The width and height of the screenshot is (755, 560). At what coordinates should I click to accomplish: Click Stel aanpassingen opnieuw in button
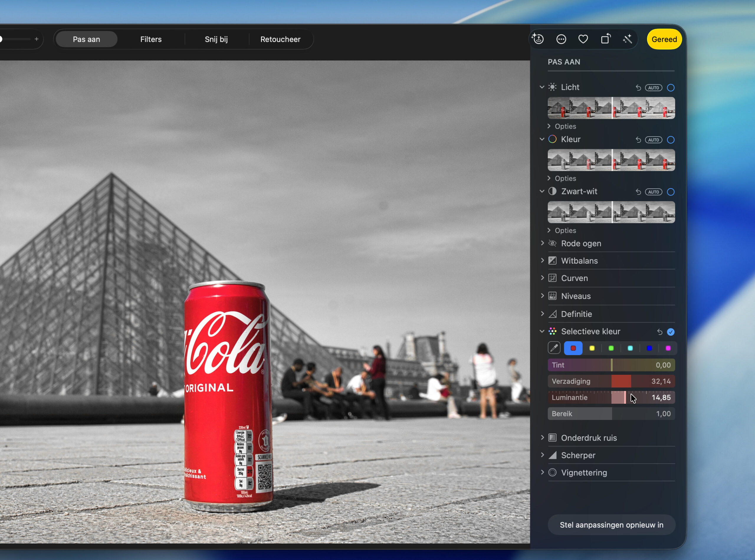click(611, 525)
